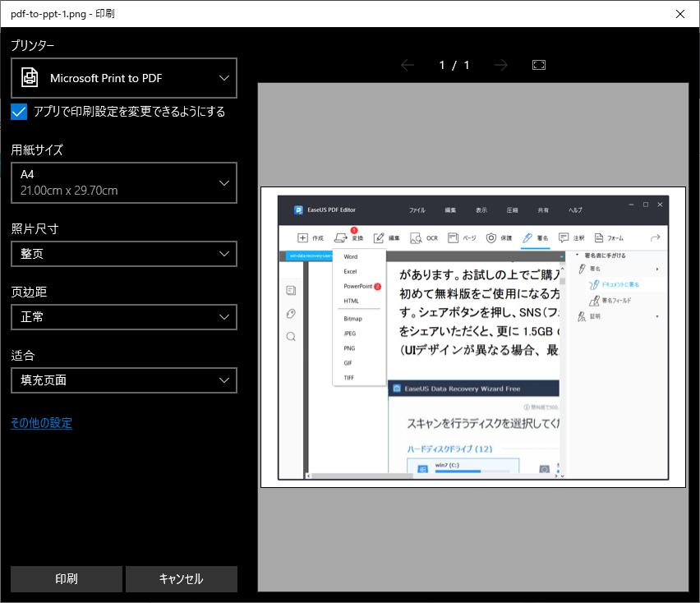Click the magnifier search icon in preview sidebar

(x=291, y=336)
